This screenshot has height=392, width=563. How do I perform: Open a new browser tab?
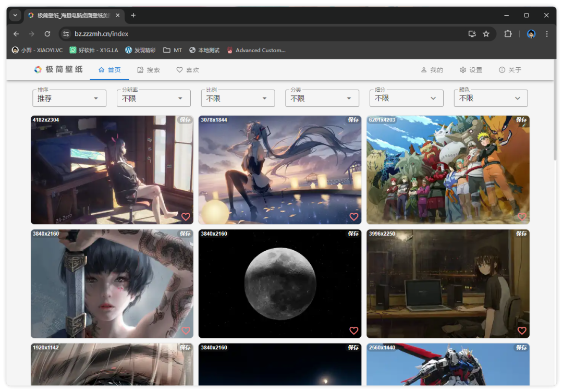click(133, 16)
